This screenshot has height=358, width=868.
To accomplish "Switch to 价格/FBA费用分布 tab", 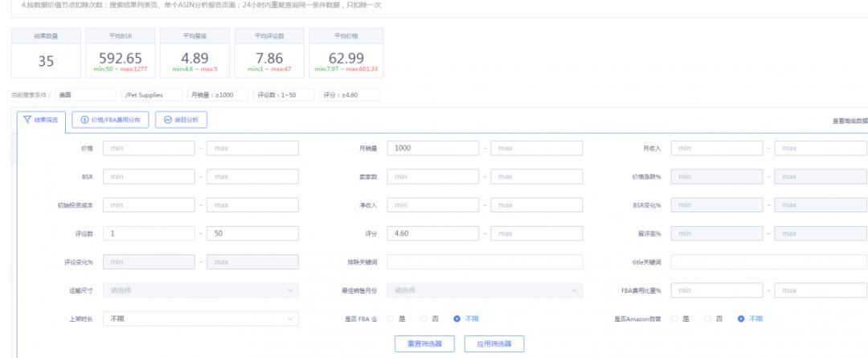I will tap(110, 120).
